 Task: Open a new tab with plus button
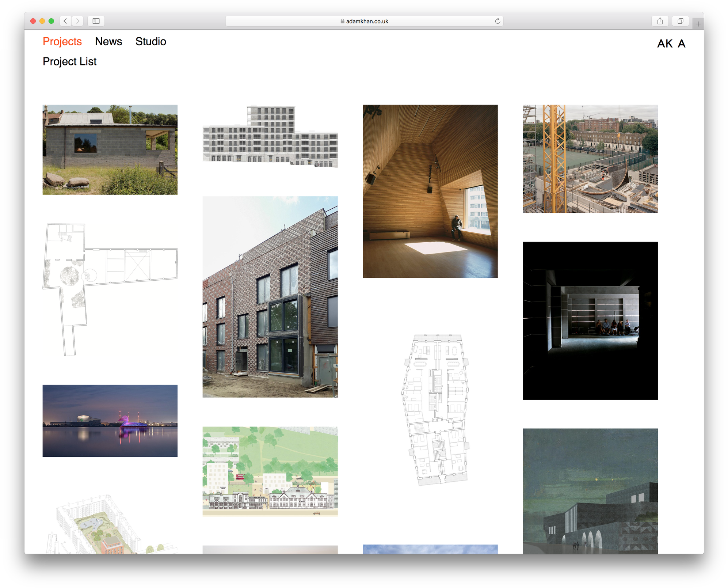698,24
